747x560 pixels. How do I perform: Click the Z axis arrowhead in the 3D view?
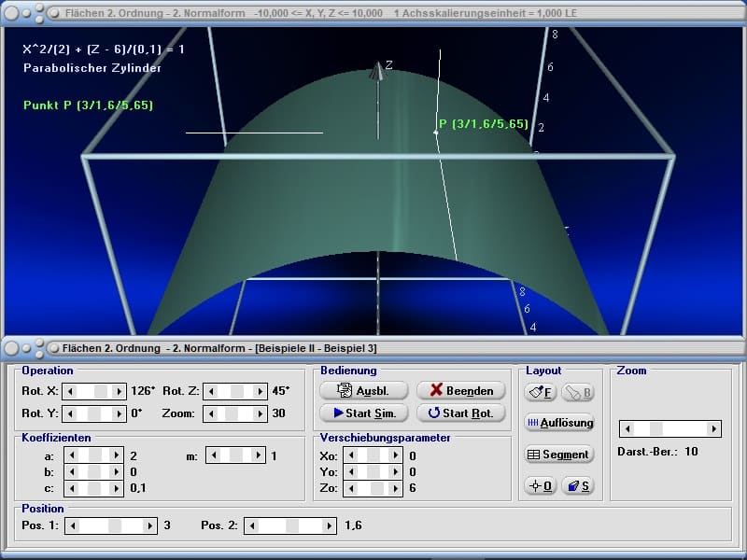coord(378,71)
